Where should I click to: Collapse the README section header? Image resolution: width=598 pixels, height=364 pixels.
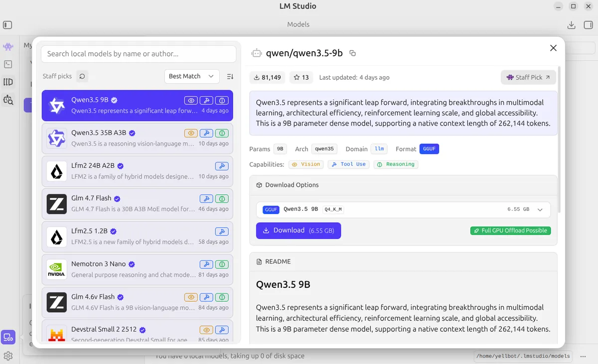point(403,261)
